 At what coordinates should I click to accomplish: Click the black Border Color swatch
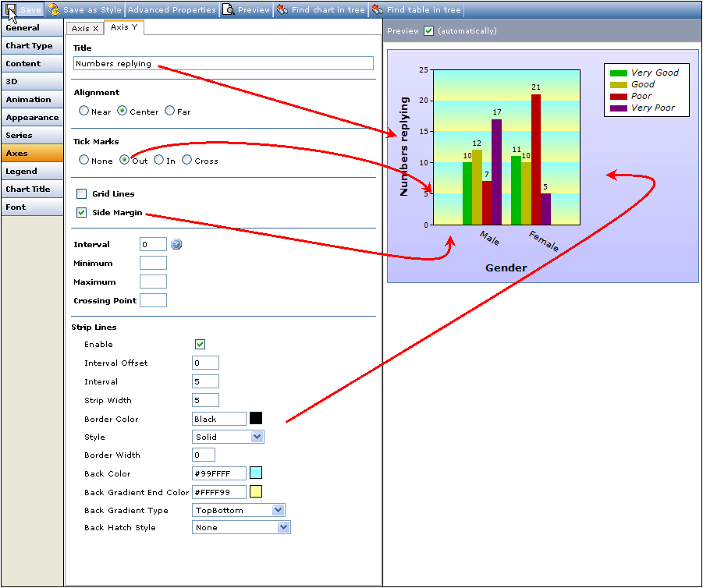pyautogui.click(x=256, y=418)
